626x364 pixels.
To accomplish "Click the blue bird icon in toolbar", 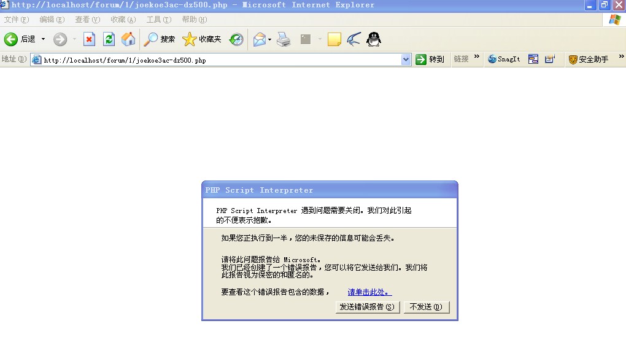I will tap(354, 39).
